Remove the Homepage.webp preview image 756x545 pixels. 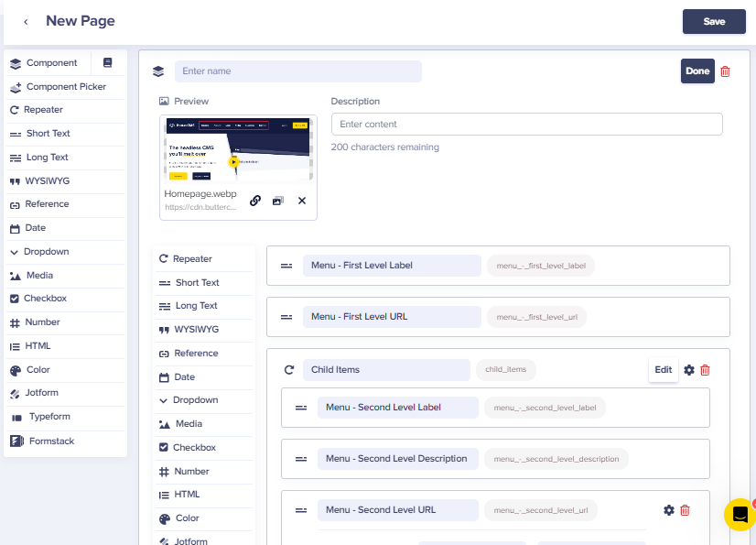pos(302,201)
